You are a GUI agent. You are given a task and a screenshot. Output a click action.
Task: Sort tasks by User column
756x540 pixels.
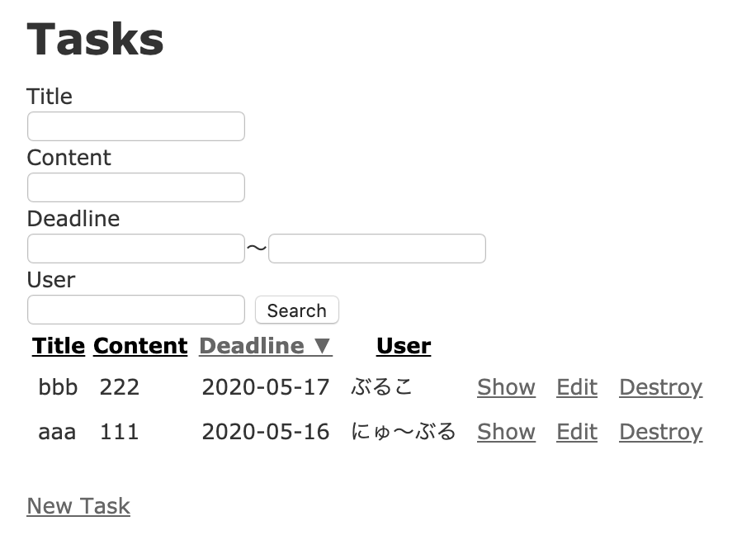[x=404, y=346]
